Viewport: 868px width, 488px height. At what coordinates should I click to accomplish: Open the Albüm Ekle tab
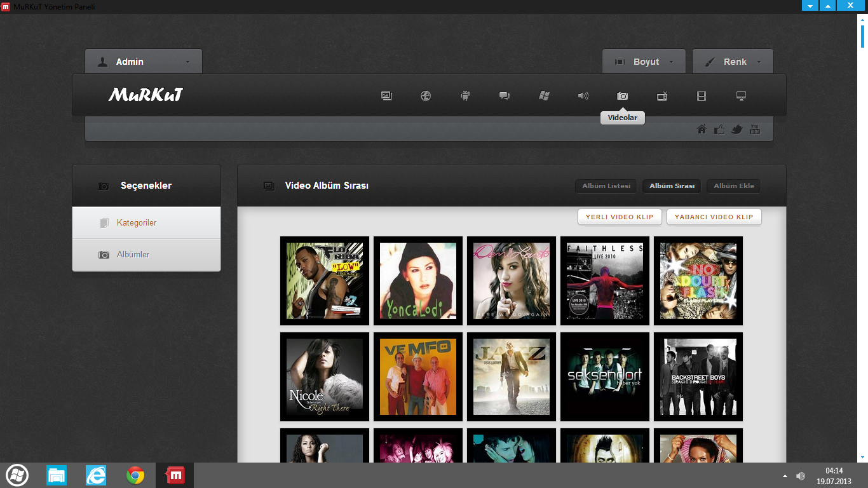[x=734, y=186]
